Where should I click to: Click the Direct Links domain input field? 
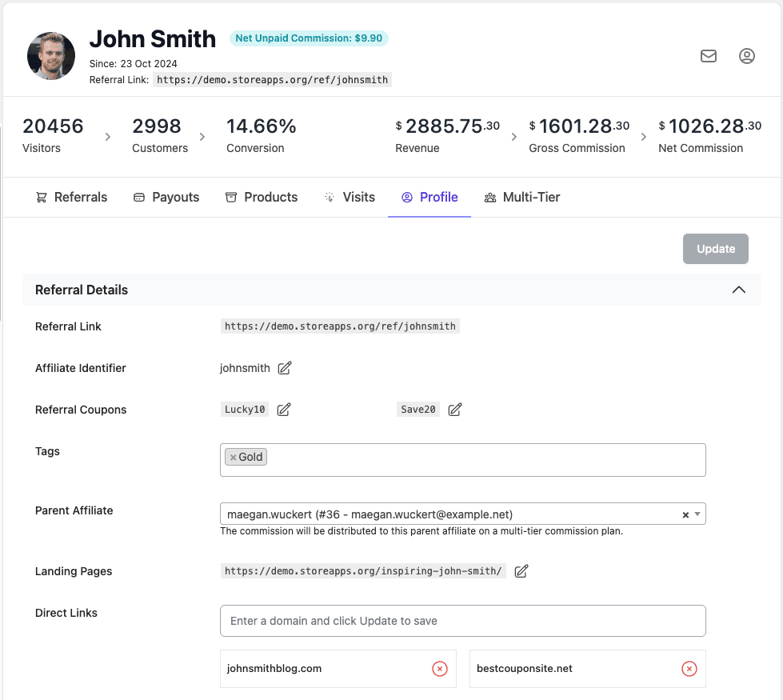(462, 620)
